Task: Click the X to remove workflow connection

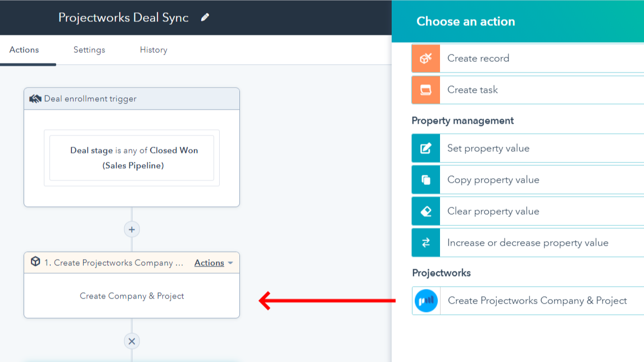Action: point(131,341)
